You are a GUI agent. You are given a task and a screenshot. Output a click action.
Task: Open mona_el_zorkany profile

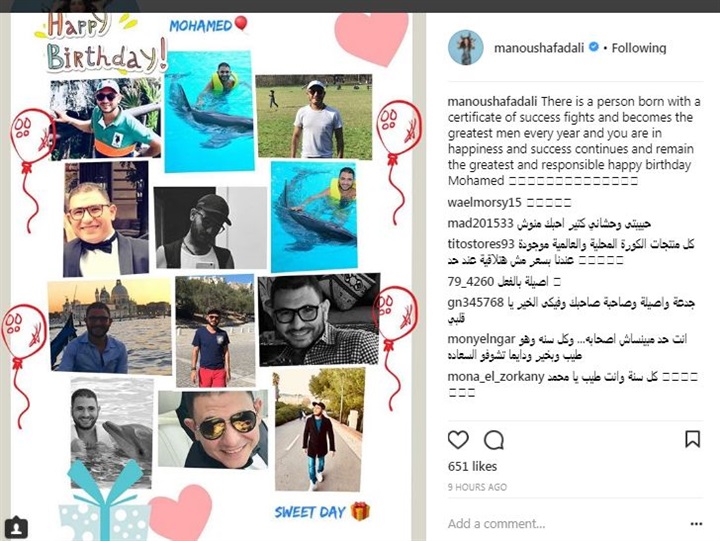point(496,377)
